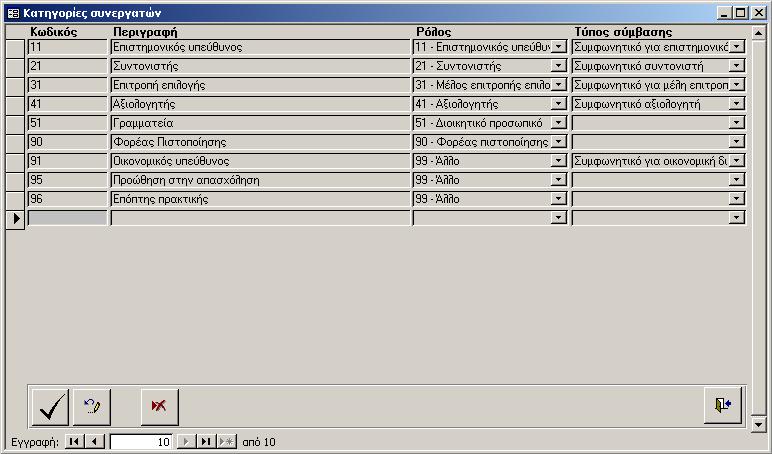Click the record number box showing 10

pyautogui.click(x=142, y=441)
